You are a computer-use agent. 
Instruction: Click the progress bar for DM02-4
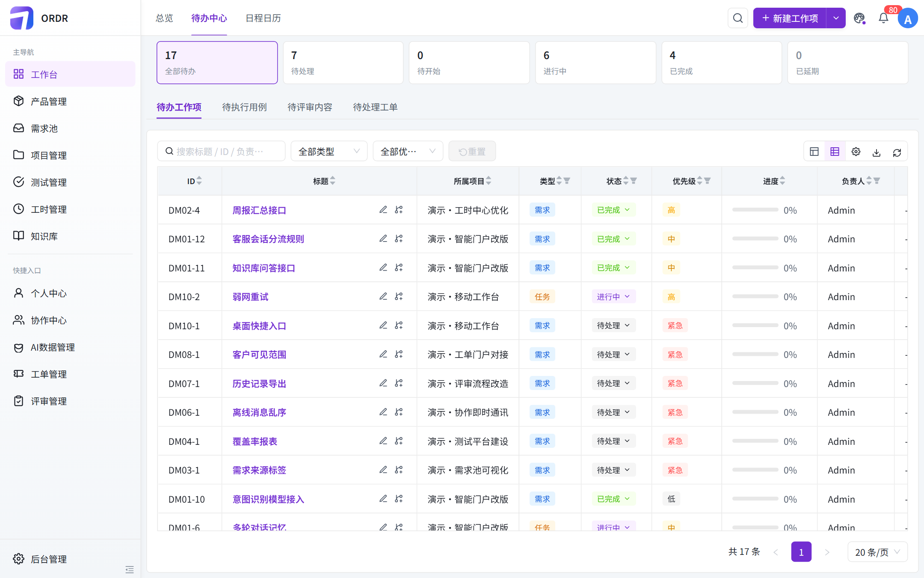(x=755, y=210)
